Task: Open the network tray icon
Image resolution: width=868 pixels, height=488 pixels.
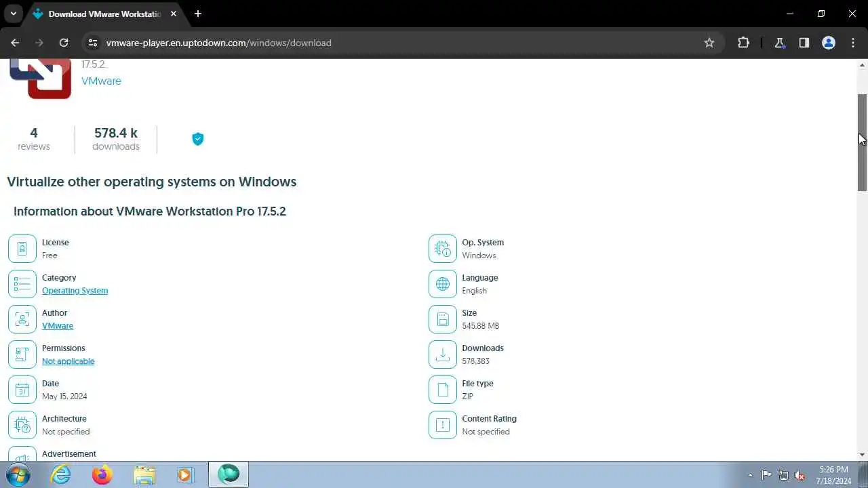Action: pyautogui.click(x=783, y=475)
